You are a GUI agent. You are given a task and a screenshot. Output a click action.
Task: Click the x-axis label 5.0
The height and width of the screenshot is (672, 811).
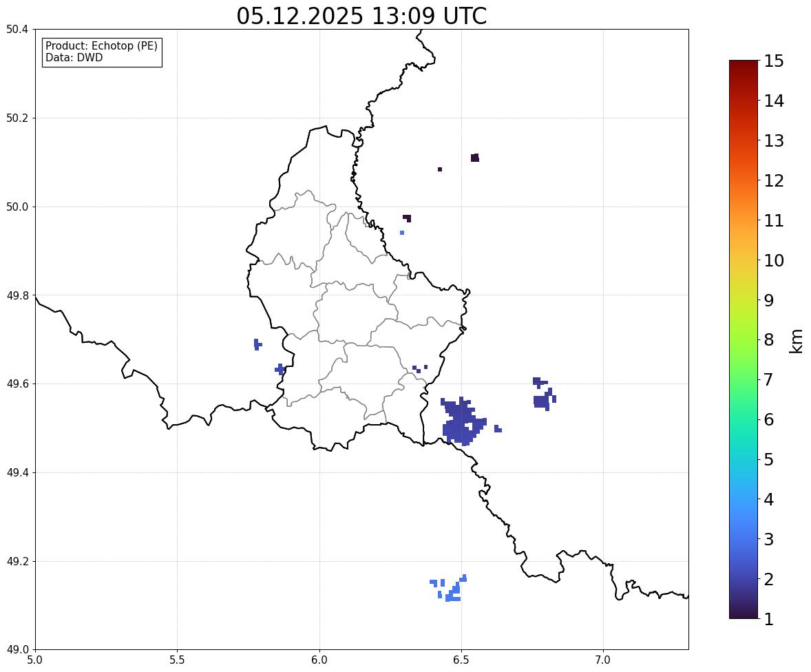click(35, 660)
